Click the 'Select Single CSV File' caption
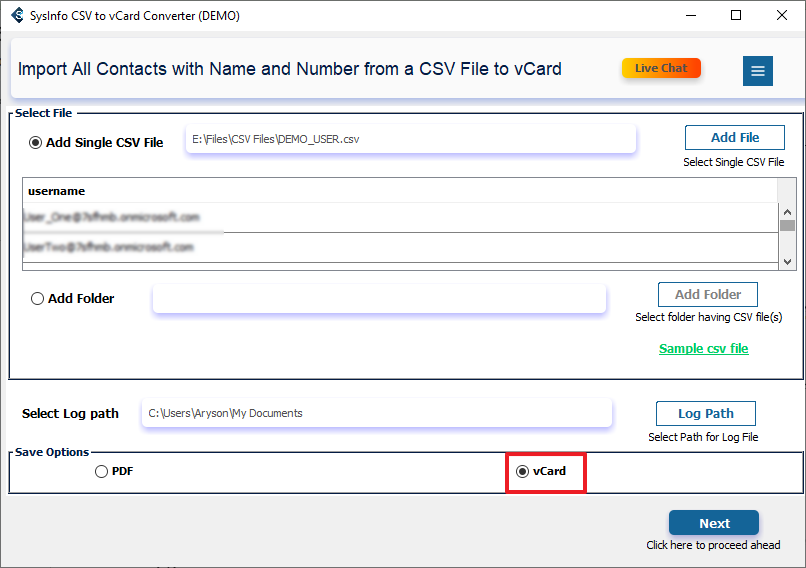806x568 pixels. coord(734,162)
